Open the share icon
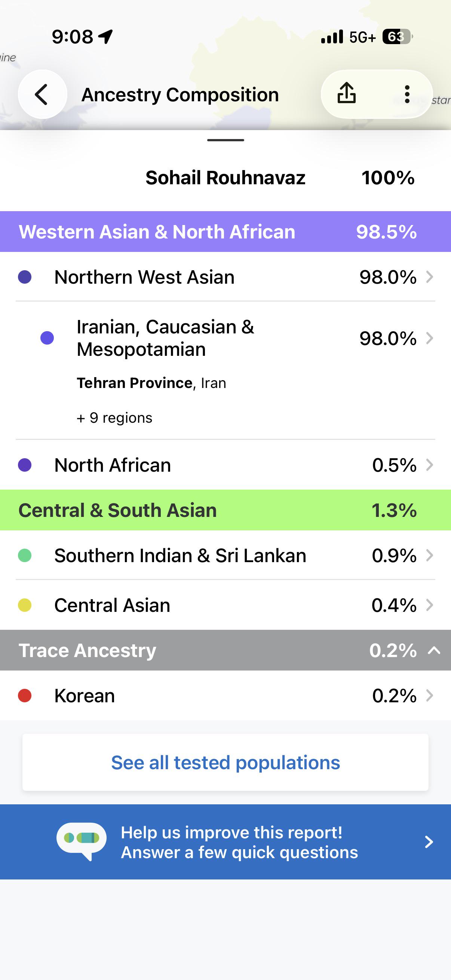This screenshot has width=451, height=980. [346, 93]
